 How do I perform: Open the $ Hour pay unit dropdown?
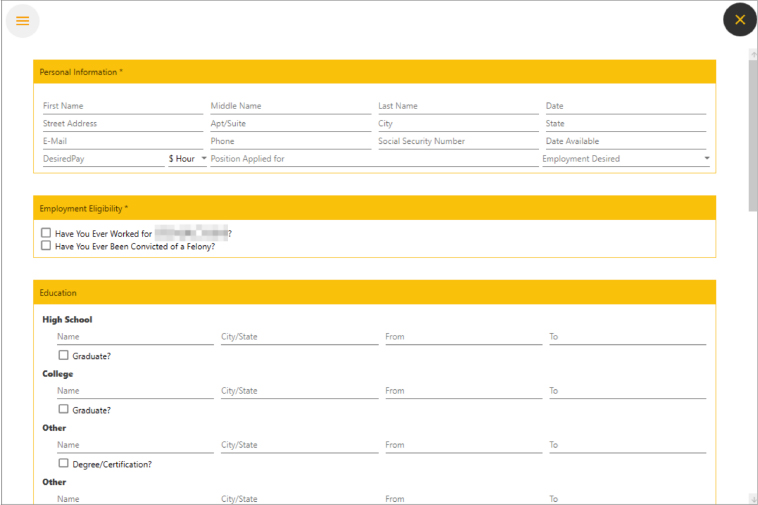tap(187, 159)
